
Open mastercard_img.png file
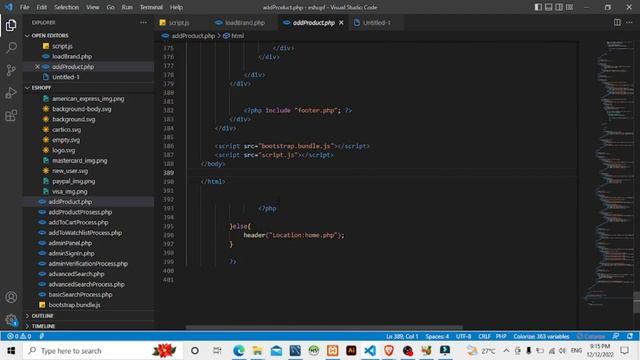click(80, 160)
